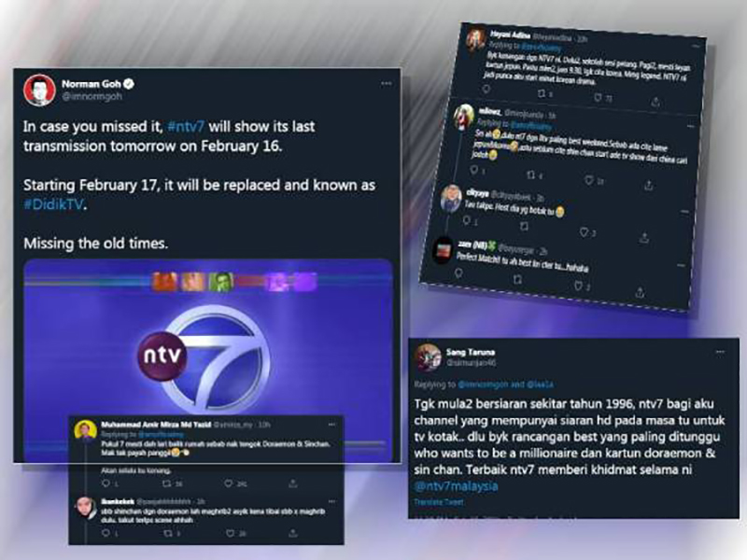747x560 pixels.
Task: Click Sang Taruna's profile avatar
Action: tap(429, 357)
